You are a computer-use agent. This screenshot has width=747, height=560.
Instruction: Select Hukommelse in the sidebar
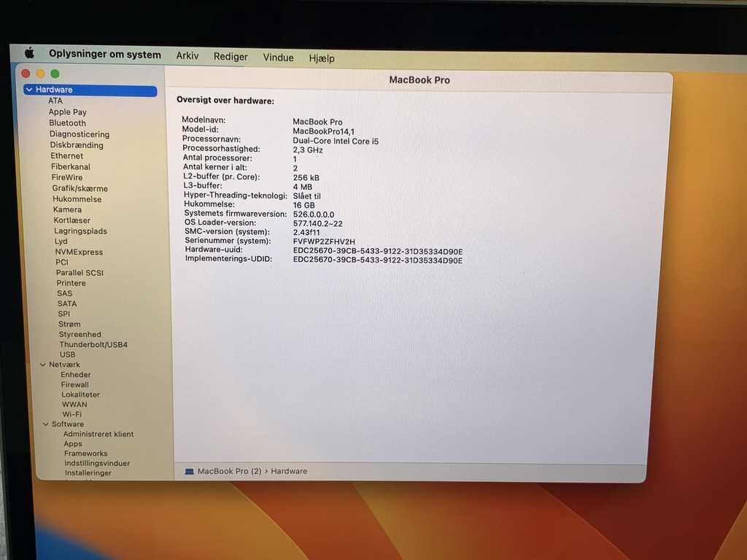(77, 199)
